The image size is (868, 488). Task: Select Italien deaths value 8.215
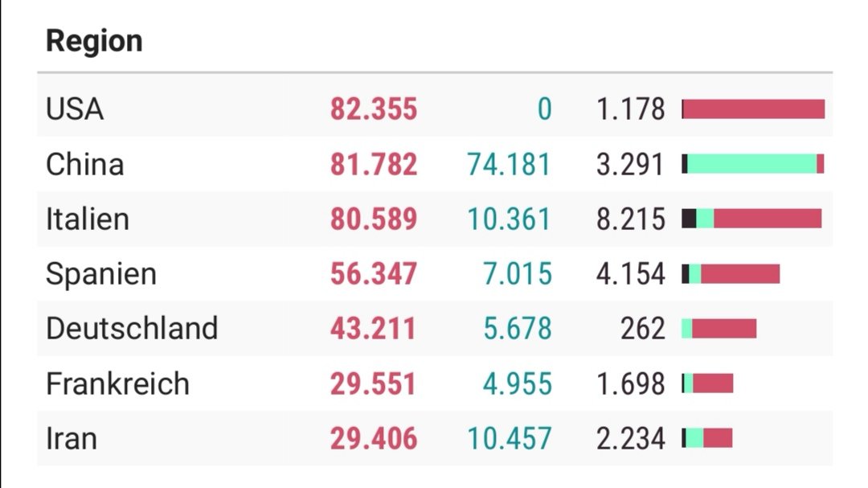tap(631, 219)
